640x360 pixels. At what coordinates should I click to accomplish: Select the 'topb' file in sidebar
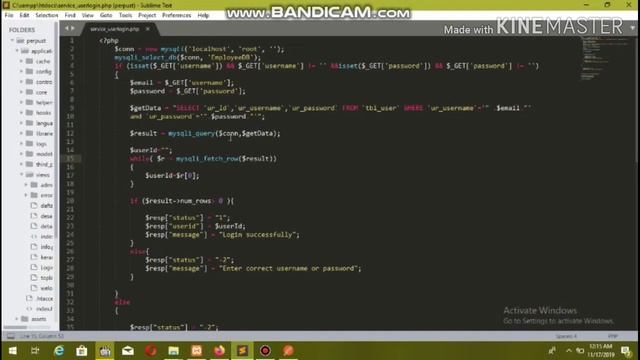[x=46, y=278]
